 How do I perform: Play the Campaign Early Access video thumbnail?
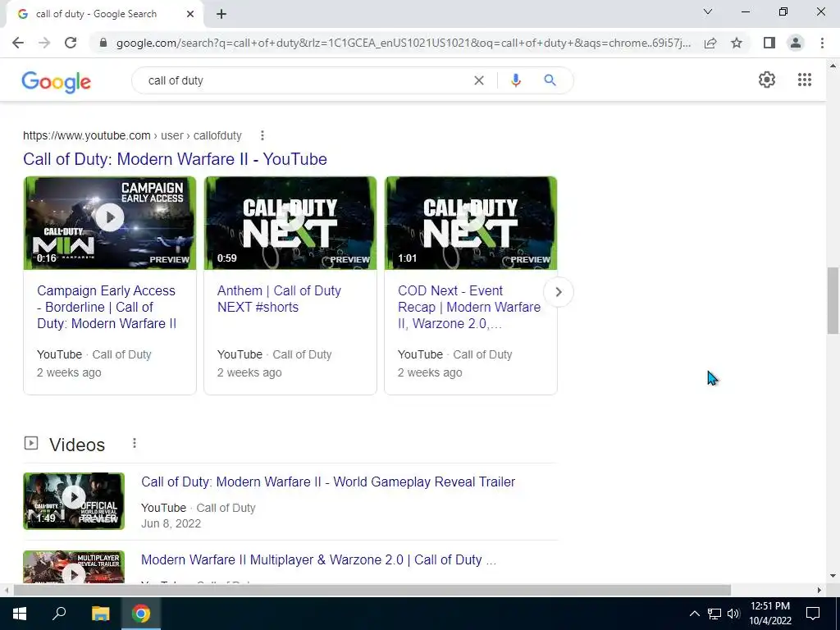[110, 223]
